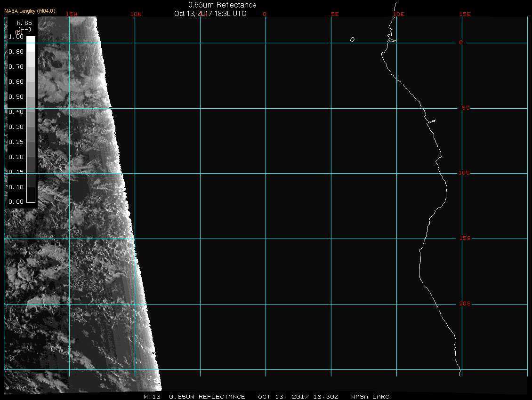Click the R.65 colorbar heading
The width and height of the screenshot is (532, 400).
[24, 23]
